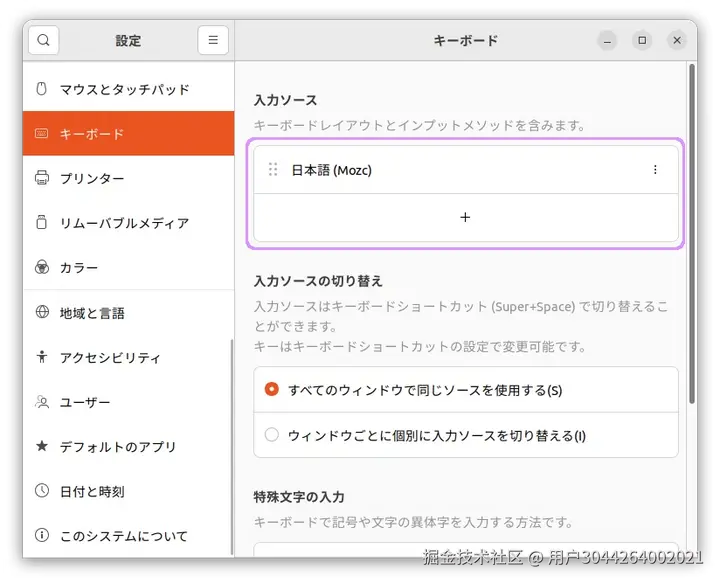Screen dimensions: 720x583
Task: Click the drag handle of 日本語 (Mozc)
Action: (273, 169)
